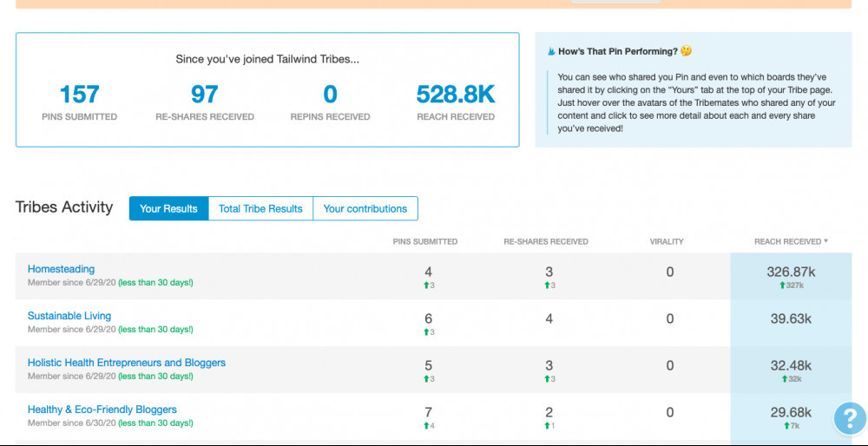
Task: Click the green 327k increase under Homesteading reach
Action: pos(792,285)
